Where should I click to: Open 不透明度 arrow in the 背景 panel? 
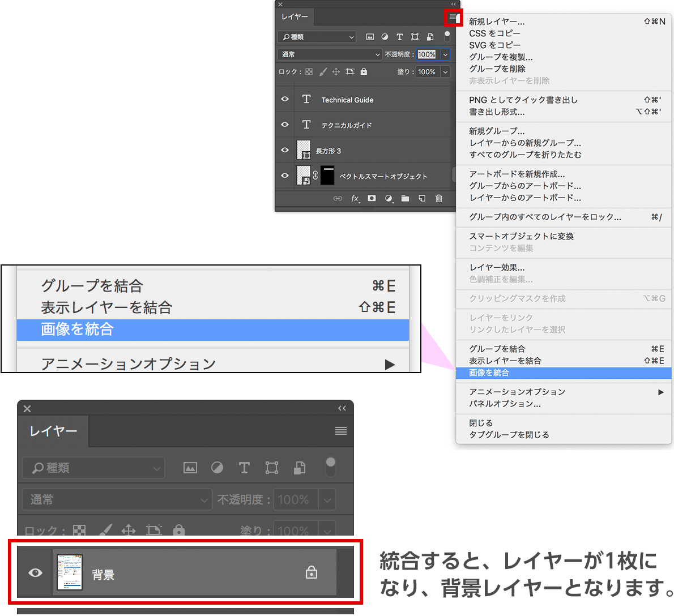(327, 500)
